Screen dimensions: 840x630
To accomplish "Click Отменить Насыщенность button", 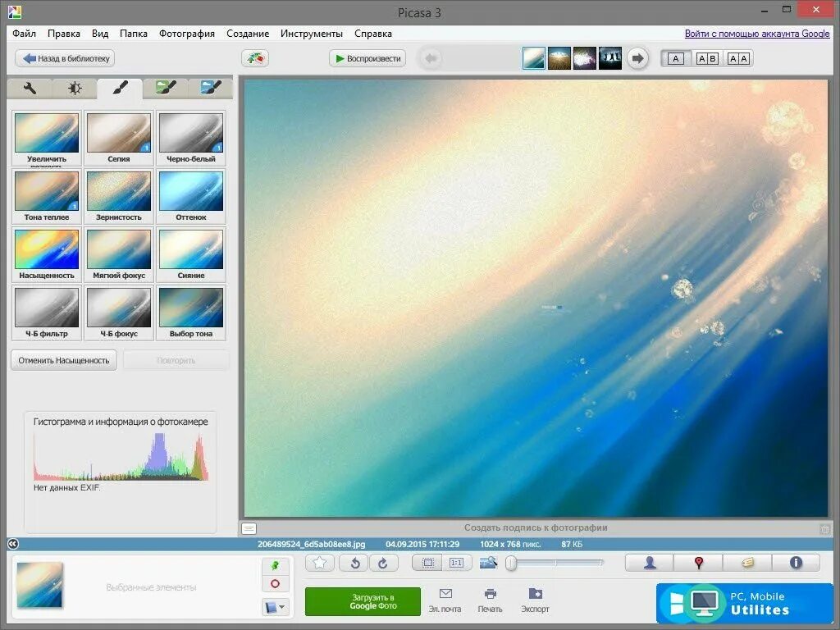I will [64, 361].
